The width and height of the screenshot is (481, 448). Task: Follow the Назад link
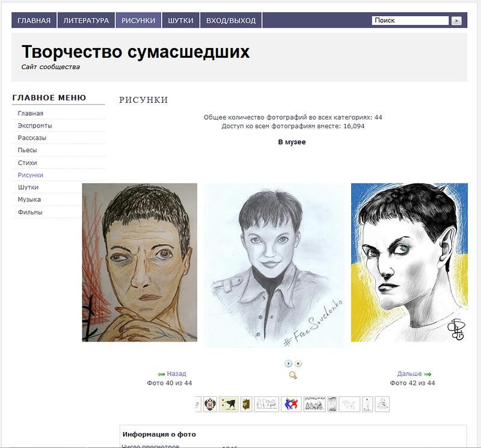[x=176, y=374]
